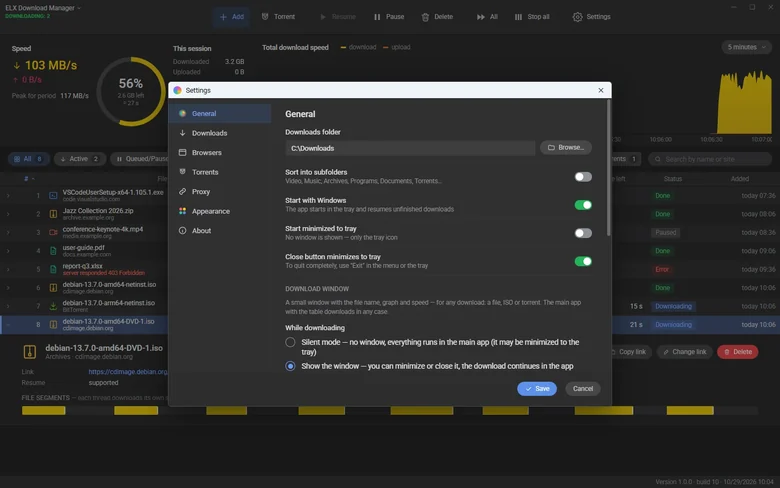Click the VSCodeUserSetup exe file icon
The width and height of the screenshot is (780, 488).
point(53,195)
